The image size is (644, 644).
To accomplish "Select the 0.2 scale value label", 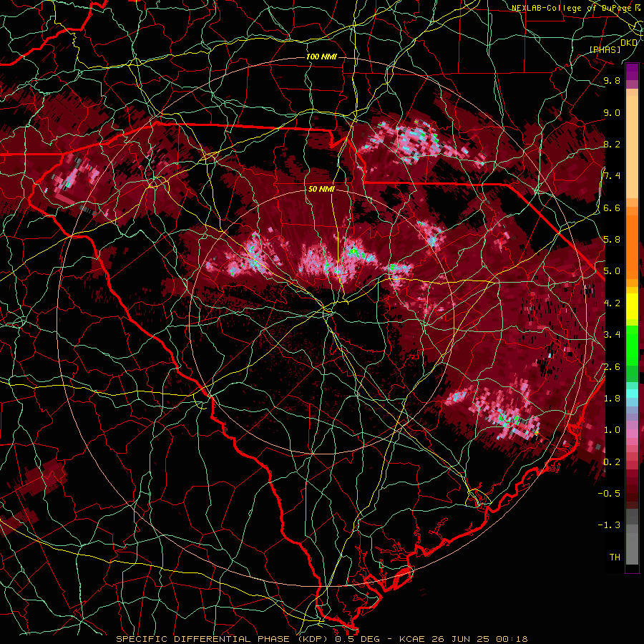I will [x=612, y=462].
